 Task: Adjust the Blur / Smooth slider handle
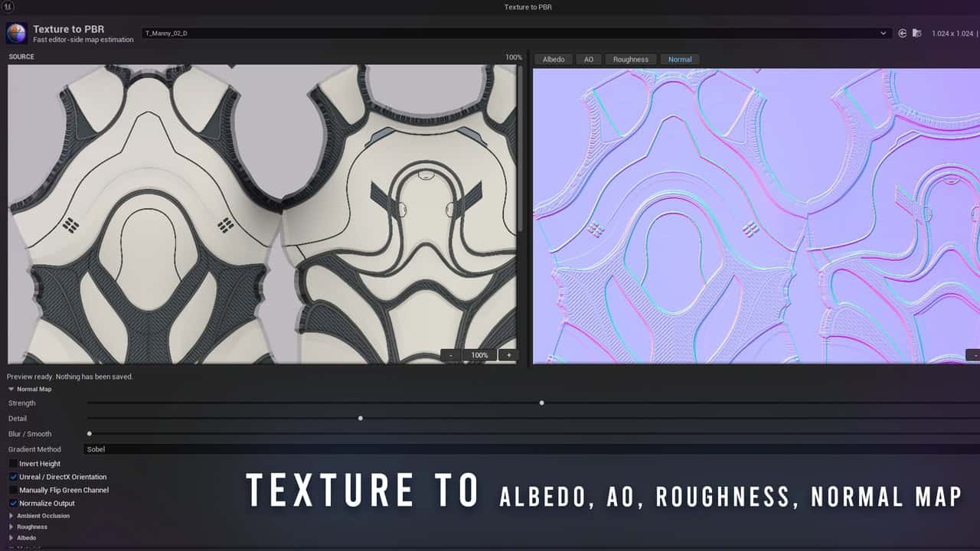pyautogui.click(x=90, y=434)
